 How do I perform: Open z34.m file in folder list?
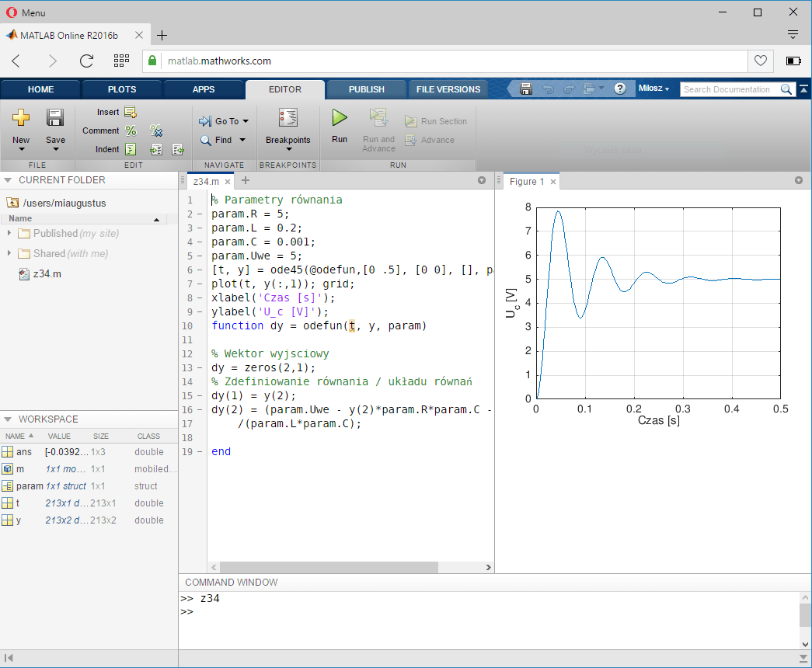[x=47, y=273]
